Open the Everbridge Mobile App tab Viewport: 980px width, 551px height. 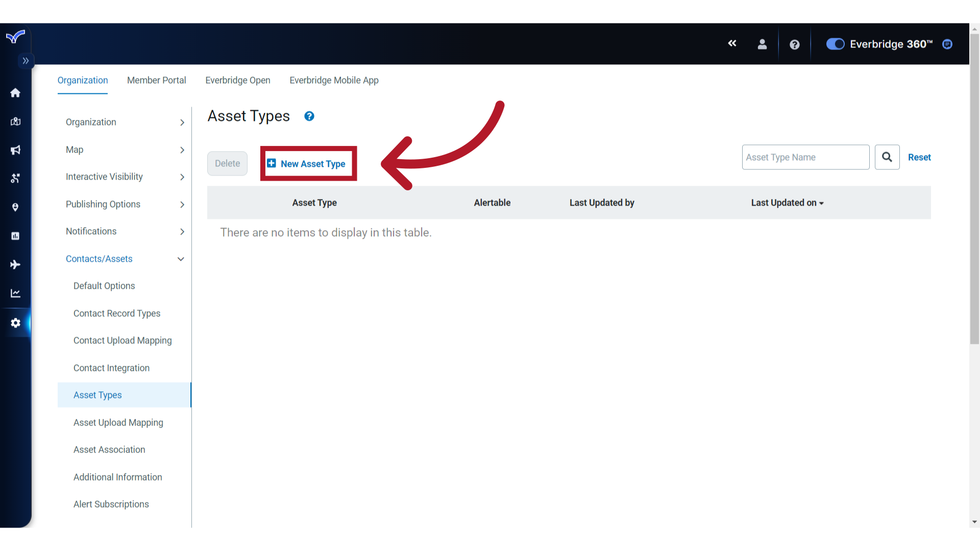tap(334, 80)
